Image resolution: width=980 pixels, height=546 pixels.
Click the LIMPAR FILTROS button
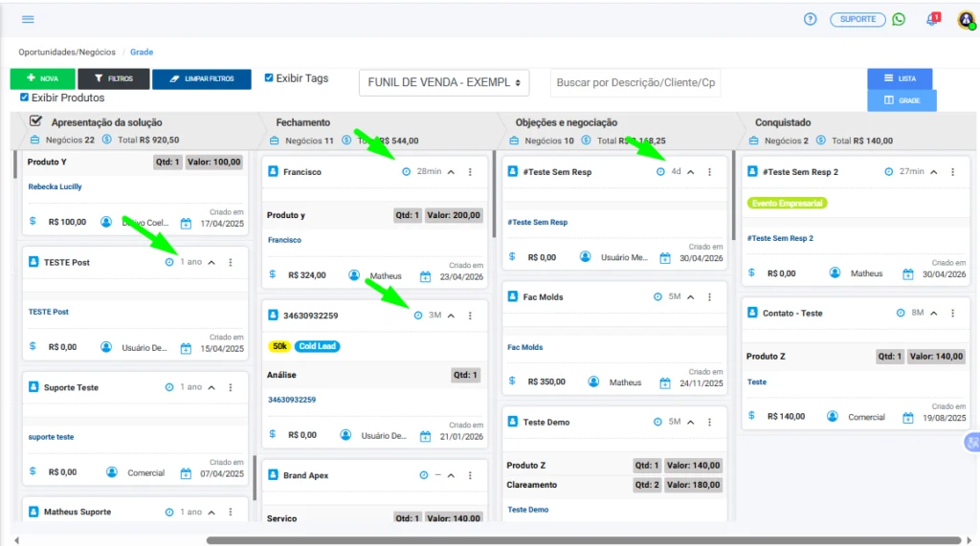[x=202, y=78]
